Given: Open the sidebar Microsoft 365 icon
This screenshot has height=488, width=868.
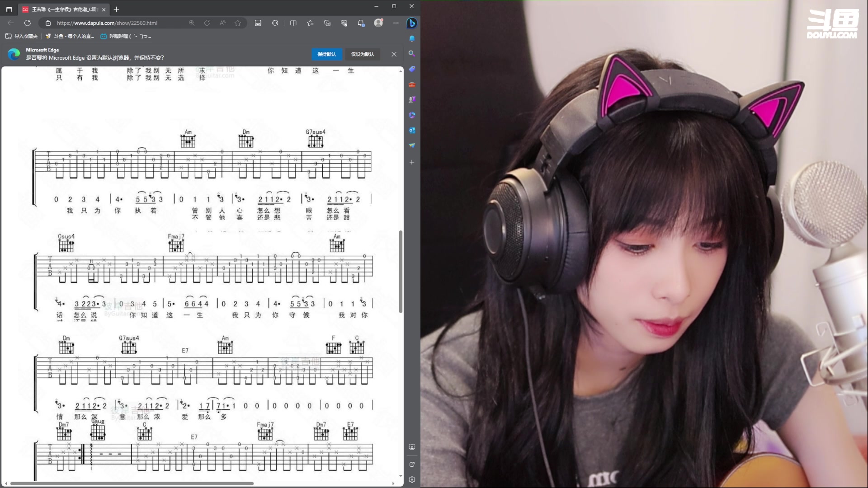Looking at the screenshot, I should tap(412, 115).
